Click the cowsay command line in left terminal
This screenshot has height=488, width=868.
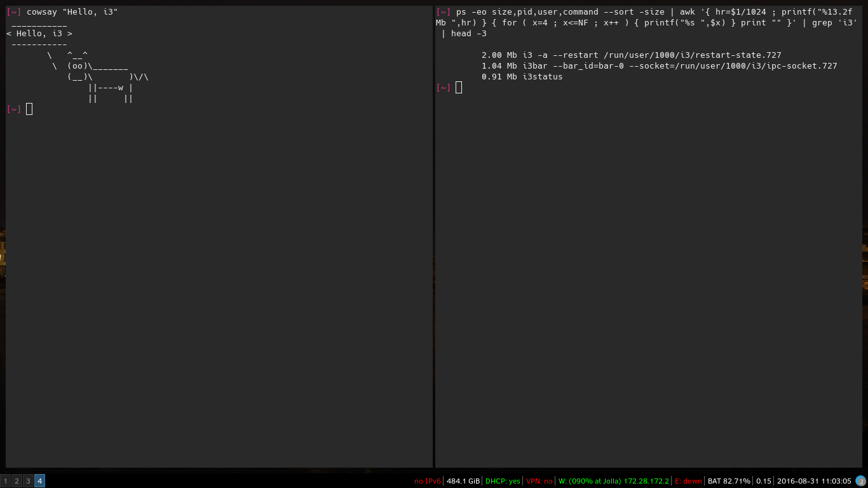[x=72, y=11]
